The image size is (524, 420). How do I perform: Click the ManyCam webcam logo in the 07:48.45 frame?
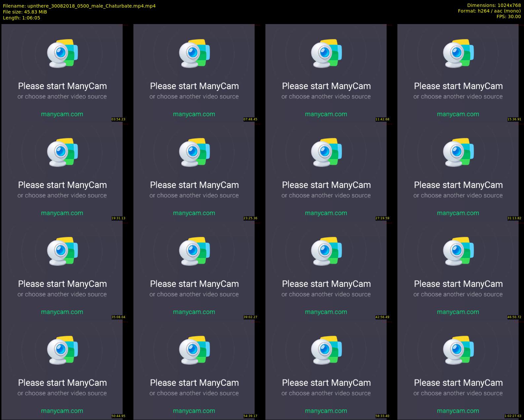coord(194,53)
